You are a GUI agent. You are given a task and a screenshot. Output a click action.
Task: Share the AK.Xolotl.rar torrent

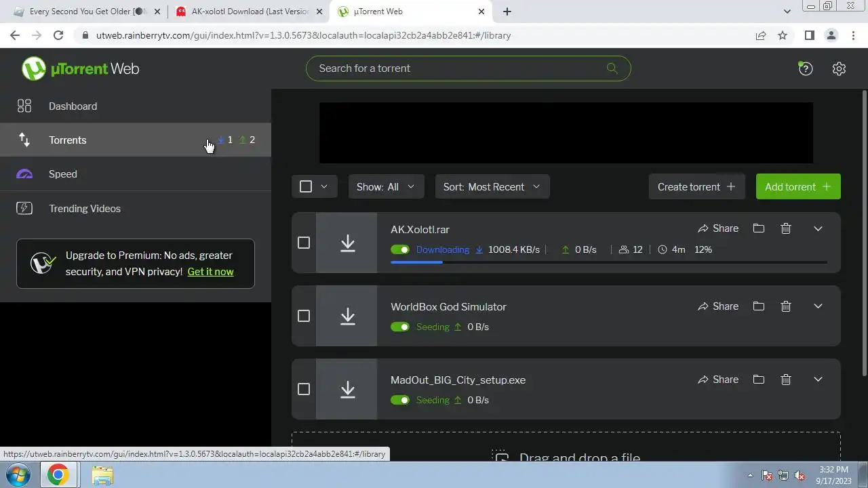718,228
